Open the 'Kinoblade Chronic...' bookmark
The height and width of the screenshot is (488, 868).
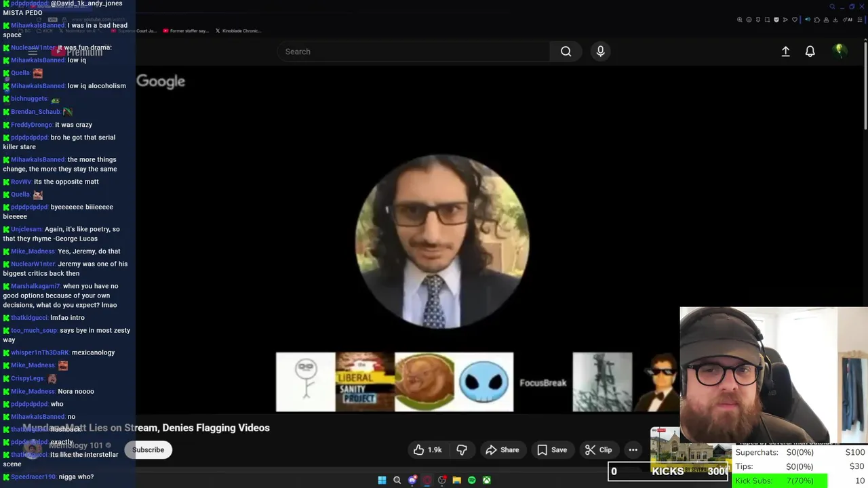pos(239,30)
